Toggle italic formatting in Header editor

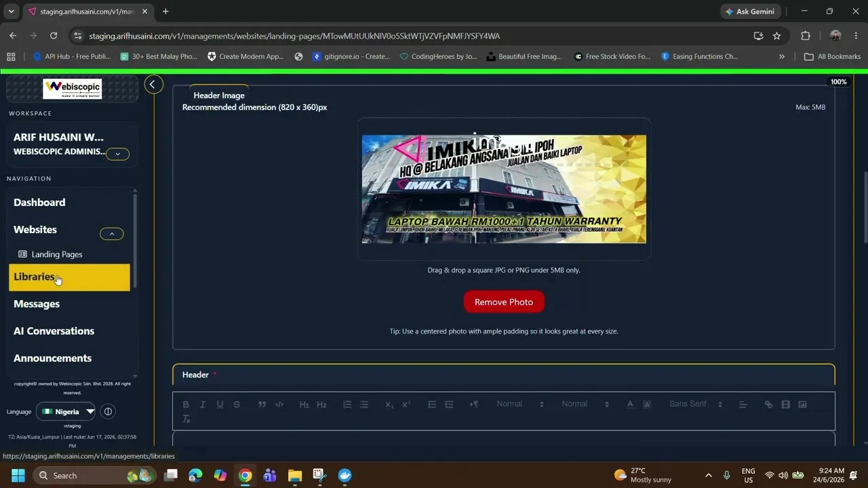point(202,405)
